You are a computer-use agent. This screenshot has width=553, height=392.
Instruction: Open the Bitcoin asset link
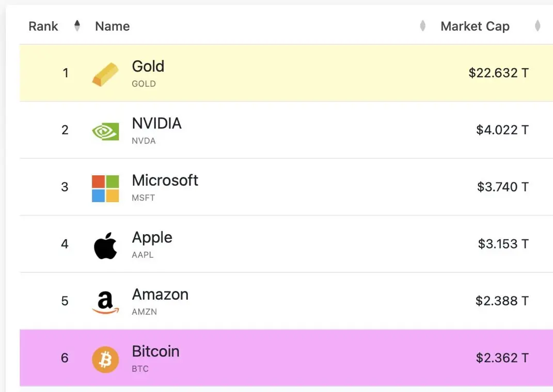(x=155, y=351)
